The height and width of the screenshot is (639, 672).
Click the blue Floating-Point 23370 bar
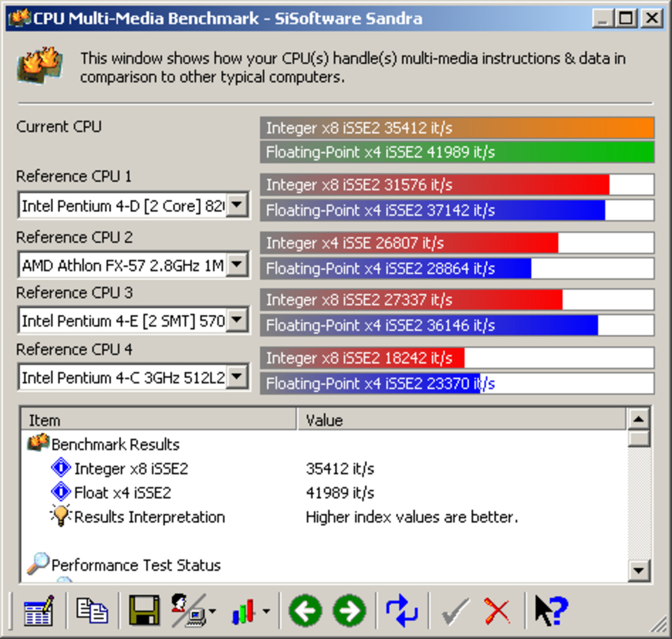457,384
